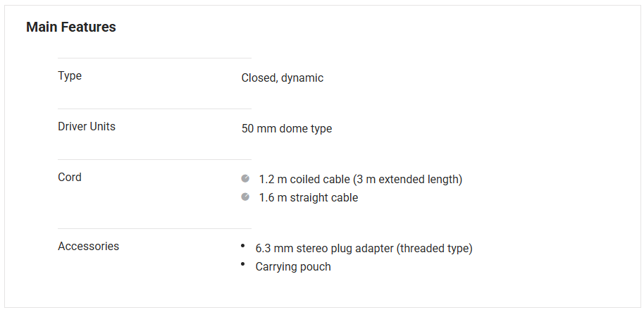The height and width of the screenshot is (310, 644).
Task: Click the bullet before stereo plug adapter
Action: pos(242,246)
